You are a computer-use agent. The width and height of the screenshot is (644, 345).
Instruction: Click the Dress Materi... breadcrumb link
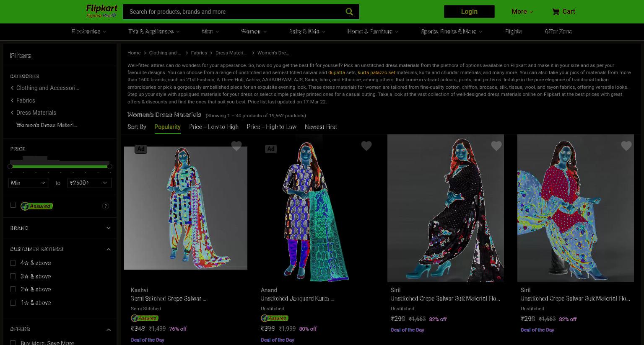coord(231,53)
